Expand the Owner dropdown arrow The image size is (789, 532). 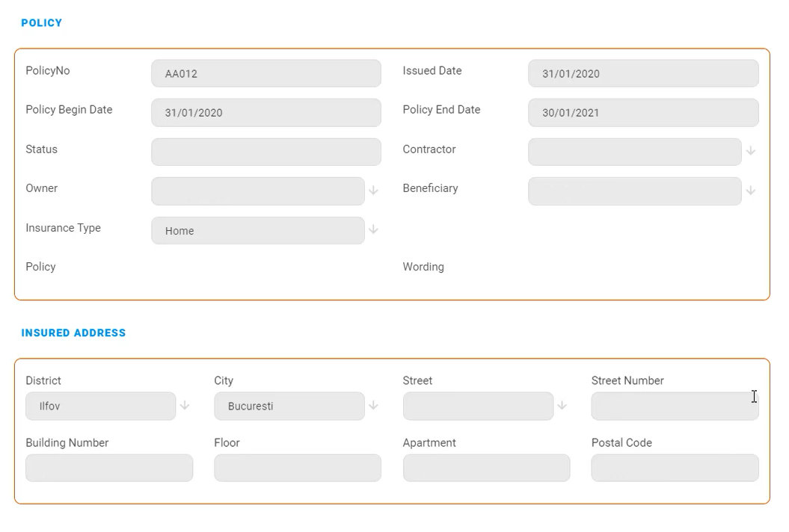click(x=373, y=191)
